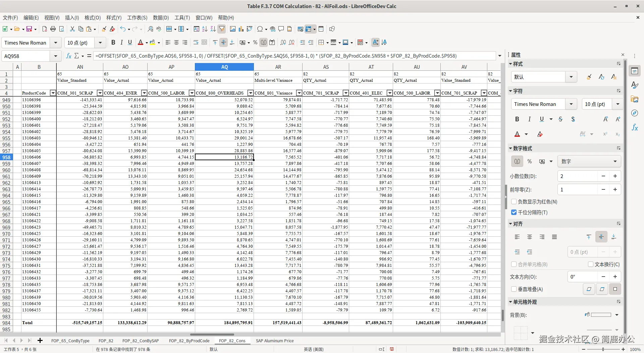
Task: Sort ascending using the toolbar icon
Action: 205,29
